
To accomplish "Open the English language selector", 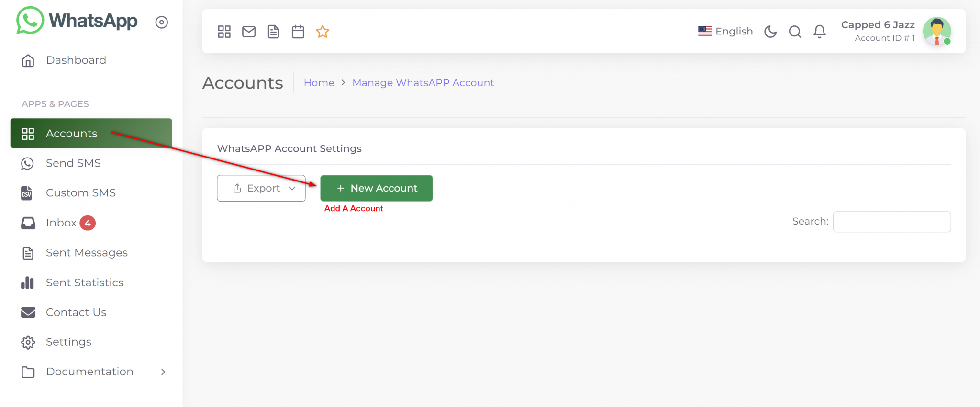I will 725,32.
